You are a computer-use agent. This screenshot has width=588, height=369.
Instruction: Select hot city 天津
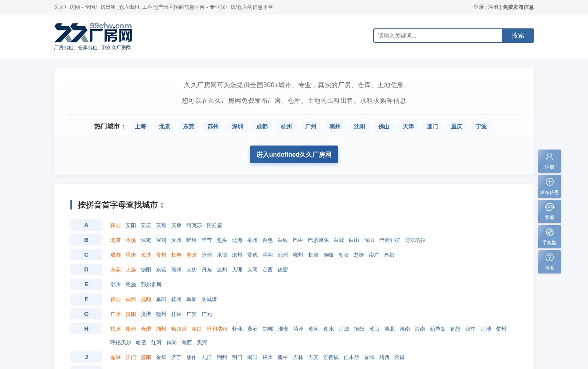click(x=408, y=126)
